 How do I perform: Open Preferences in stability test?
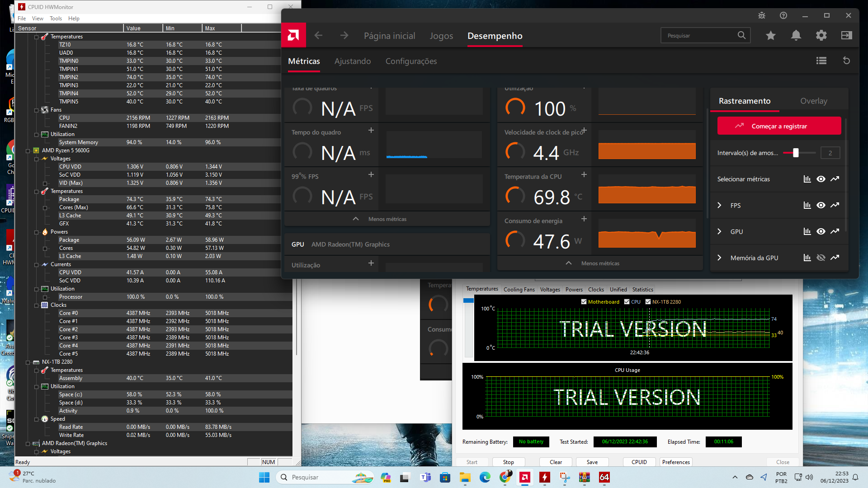pyautogui.click(x=676, y=462)
